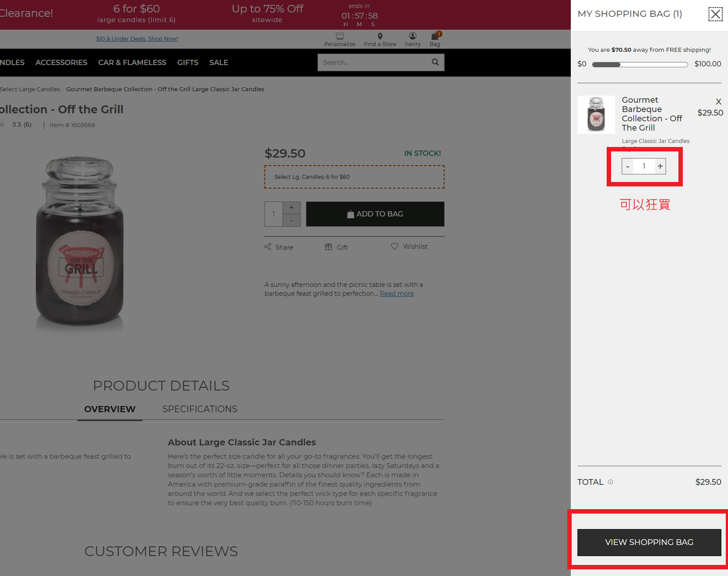Click the free shipping progress bar
This screenshot has height=576, width=728.
pyautogui.click(x=640, y=65)
